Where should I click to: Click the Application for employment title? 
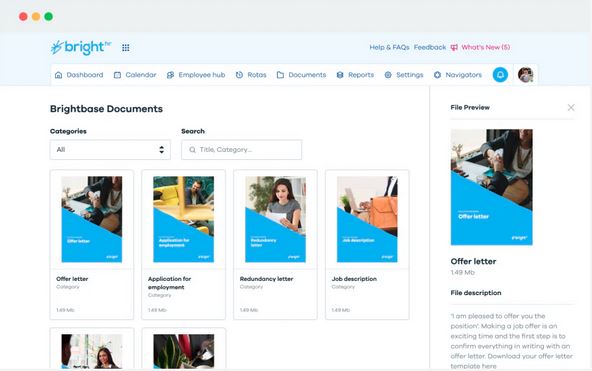[170, 283]
